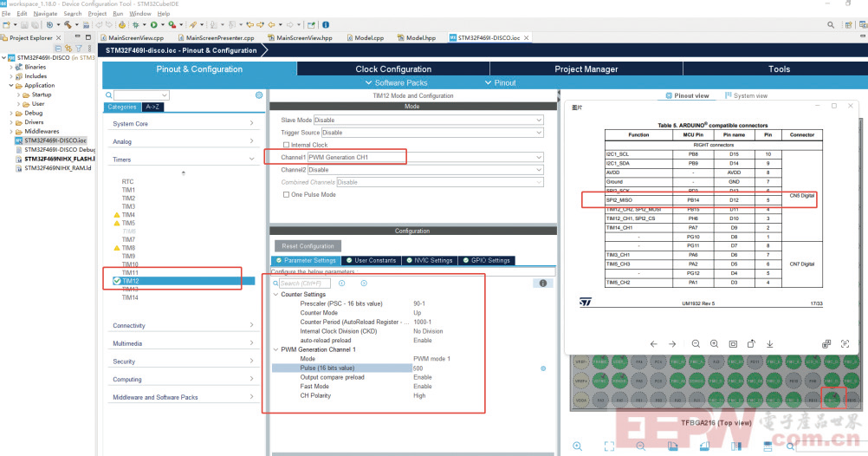Click the parameter search field in Configuration

pos(304,283)
